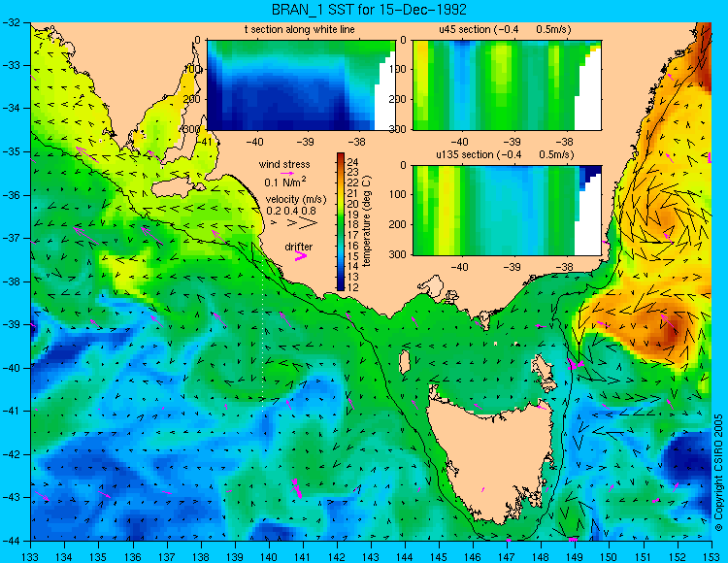This screenshot has width=728, height=563.
Task: Click the 100 depth label on u45 section
Action: point(400,69)
